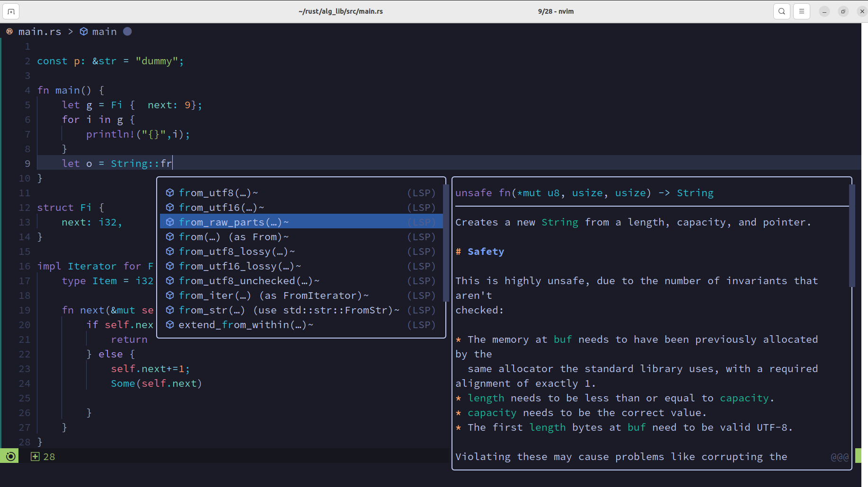
Task: Click the green block at statusline right end
Action: coord(858,456)
